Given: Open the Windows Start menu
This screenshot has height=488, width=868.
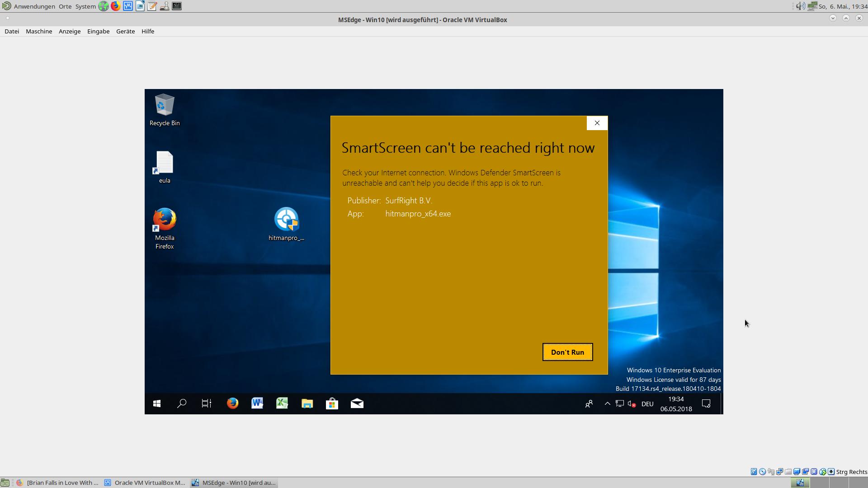Looking at the screenshot, I should (157, 404).
